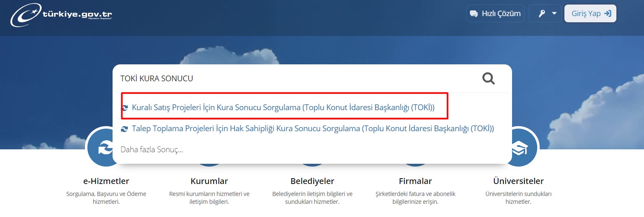Click the refresh icon beside Talep Toplama result

[x=125, y=129]
